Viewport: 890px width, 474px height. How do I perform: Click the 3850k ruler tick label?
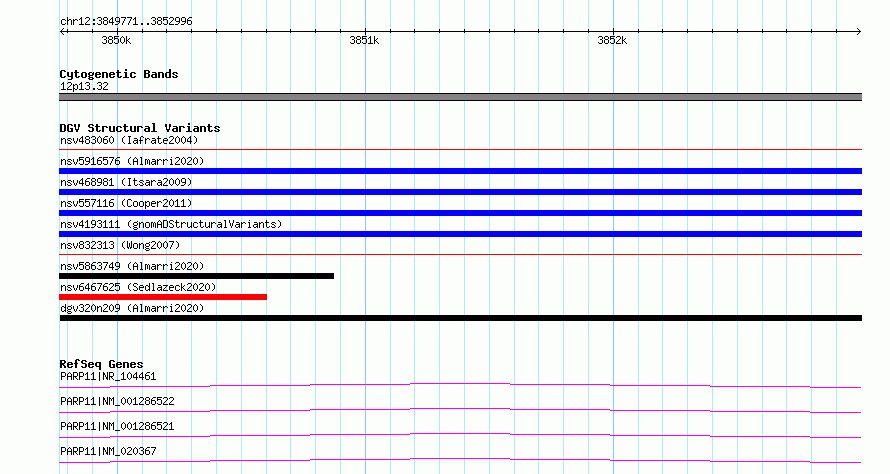pyautogui.click(x=116, y=40)
